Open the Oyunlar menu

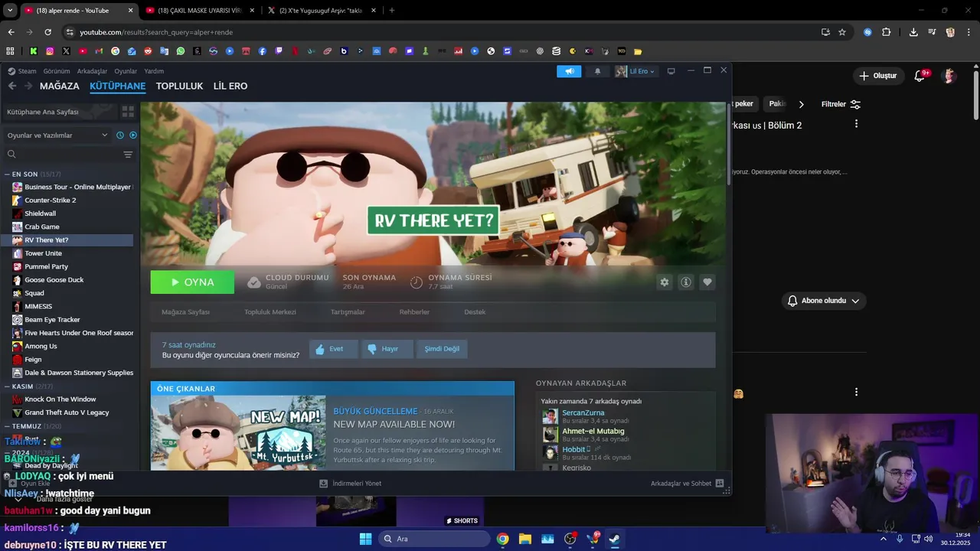point(126,71)
